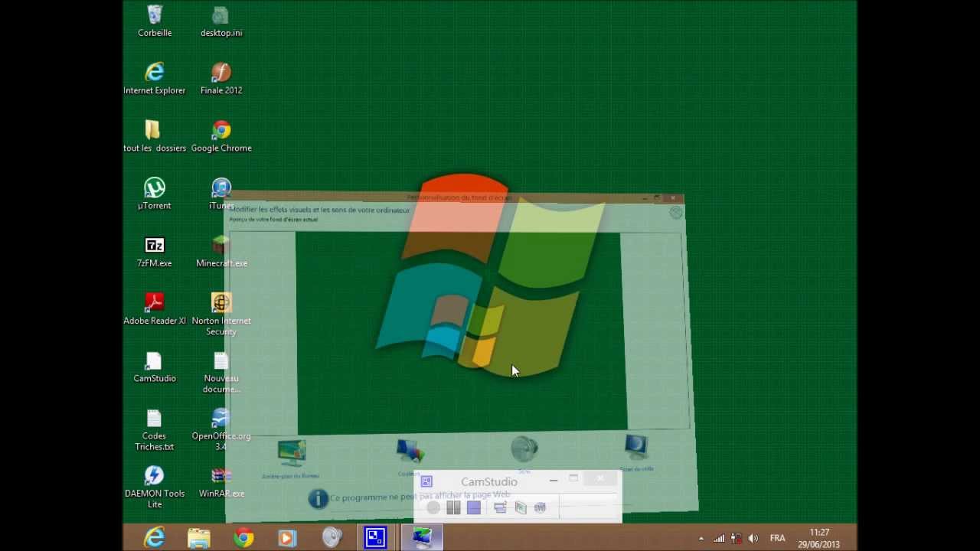Select the Adobe Reader XI icon
The image size is (980, 551).
click(x=155, y=309)
